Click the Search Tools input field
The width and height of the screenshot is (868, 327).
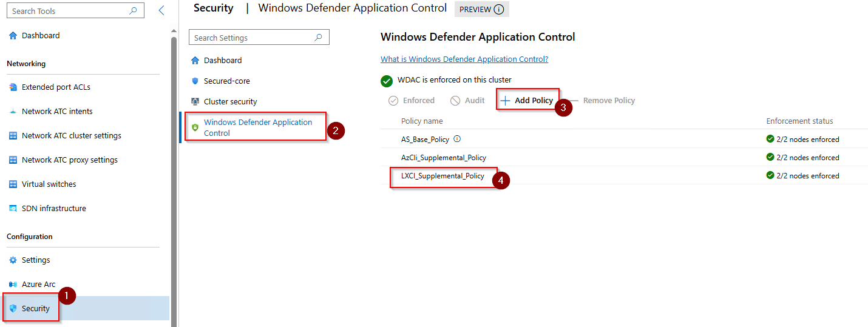coord(67,11)
